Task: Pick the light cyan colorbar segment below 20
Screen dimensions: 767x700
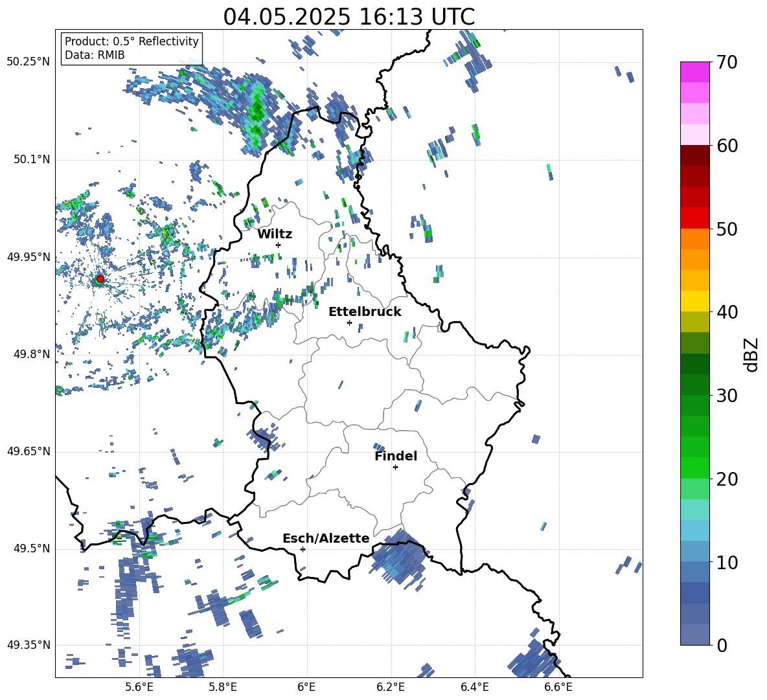Action: [x=694, y=510]
